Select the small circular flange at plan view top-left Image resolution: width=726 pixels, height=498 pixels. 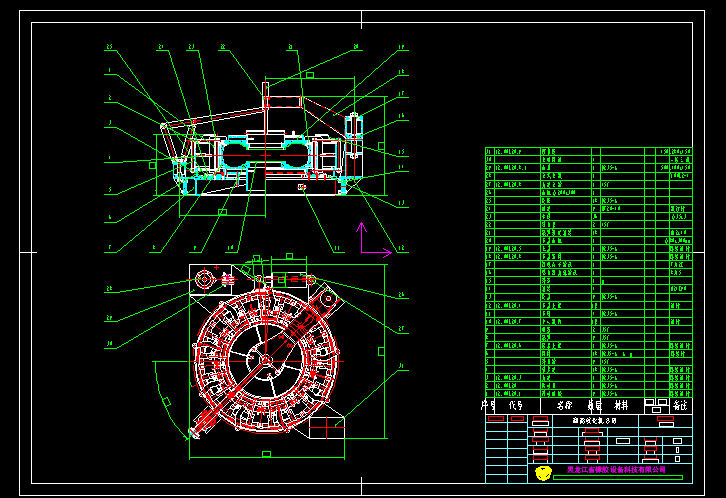(203, 279)
